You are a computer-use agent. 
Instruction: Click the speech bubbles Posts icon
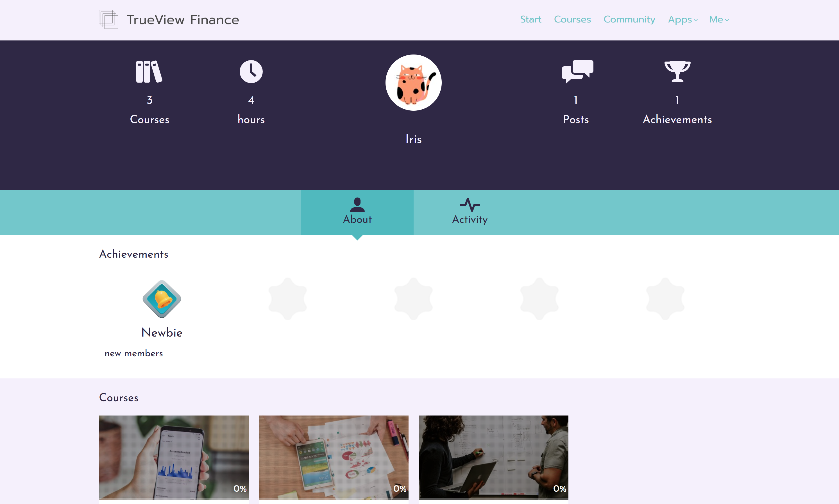tap(577, 72)
